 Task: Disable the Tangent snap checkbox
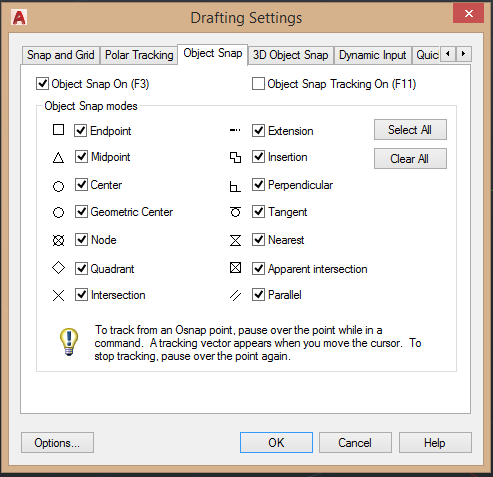pos(258,212)
